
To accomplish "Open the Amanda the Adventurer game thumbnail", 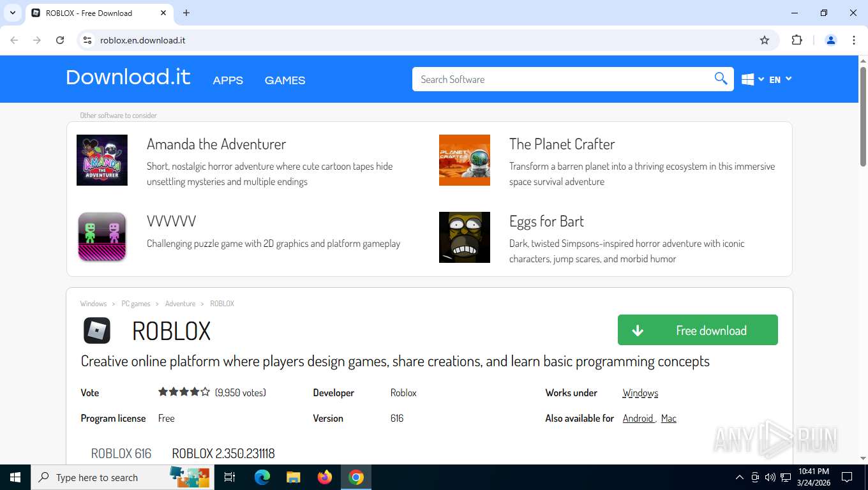I will coord(102,160).
